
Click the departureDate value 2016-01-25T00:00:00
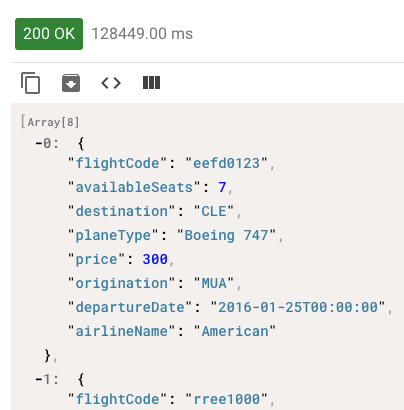[x=298, y=307]
